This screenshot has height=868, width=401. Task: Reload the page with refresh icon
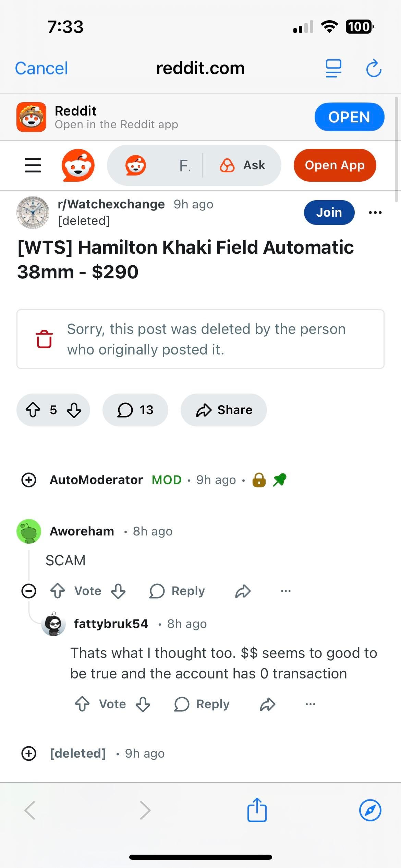pos(374,68)
